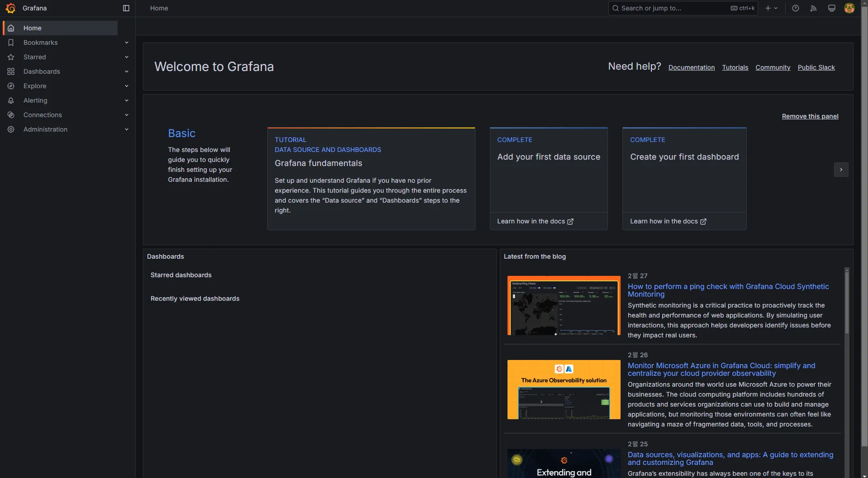Viewport: 868px width, 478px height.
Task: Open the Public Slack link
Action: (816, 67)
